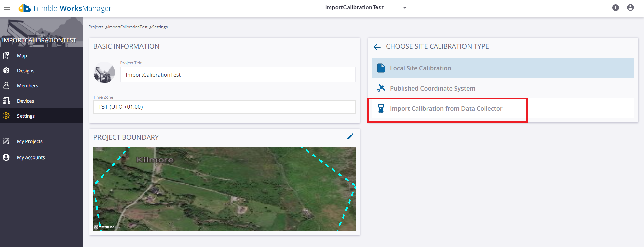
Task: Open the Time Zone selection field
Action: point(224,107)
